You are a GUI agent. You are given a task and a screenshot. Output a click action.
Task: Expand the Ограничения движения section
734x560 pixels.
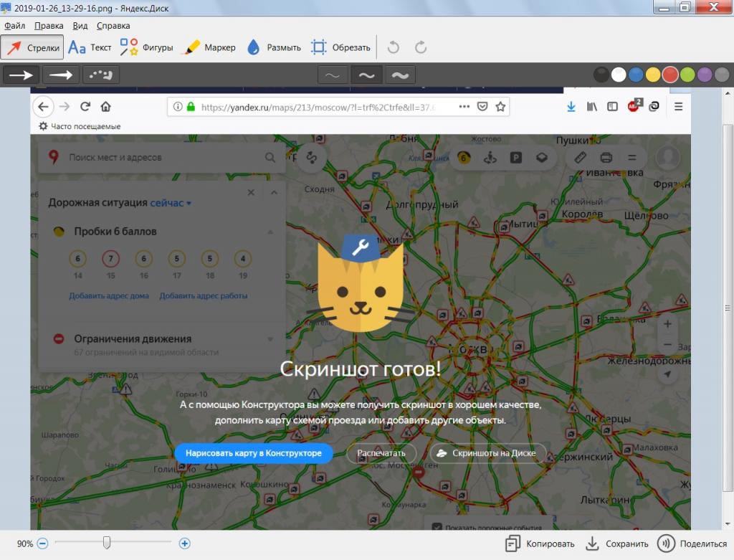(x=270, y=339)
